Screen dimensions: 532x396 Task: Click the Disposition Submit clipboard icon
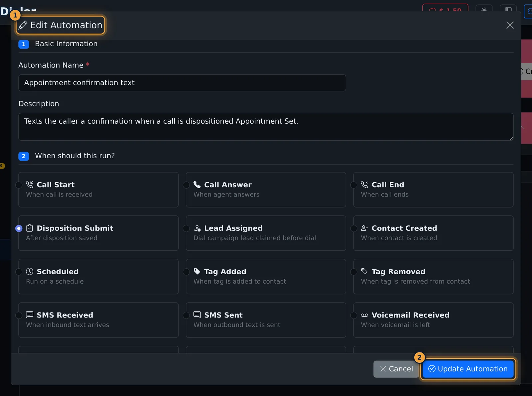(30, 228)
